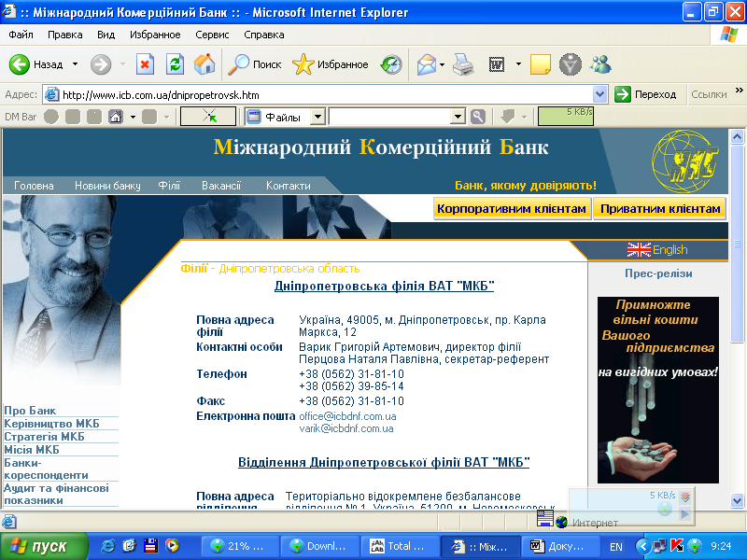Open the Головна nav tab

click(34, 186)
